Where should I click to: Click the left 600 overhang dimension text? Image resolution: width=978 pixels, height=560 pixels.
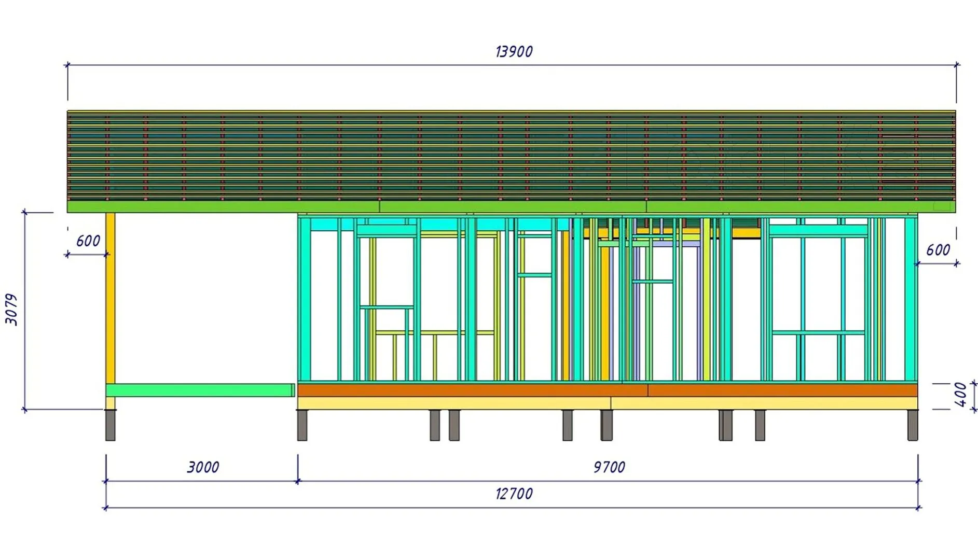click(88, 241)
